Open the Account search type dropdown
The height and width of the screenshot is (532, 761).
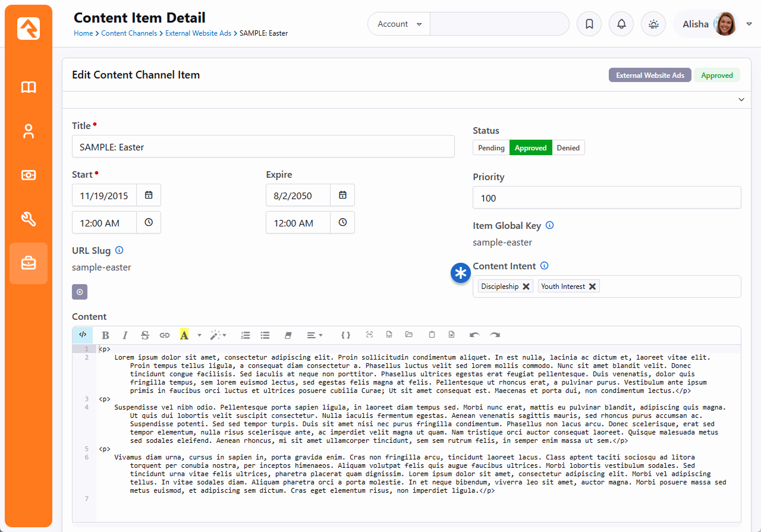[399, 24]
